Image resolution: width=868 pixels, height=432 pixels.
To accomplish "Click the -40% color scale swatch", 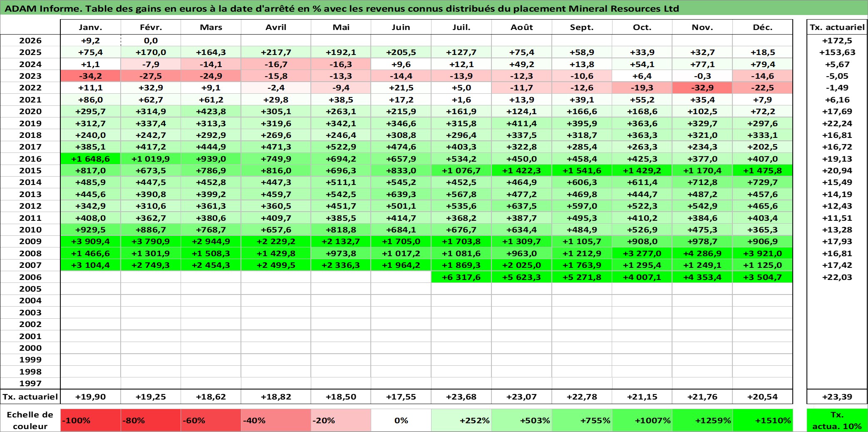I will (x=276, y=420).
